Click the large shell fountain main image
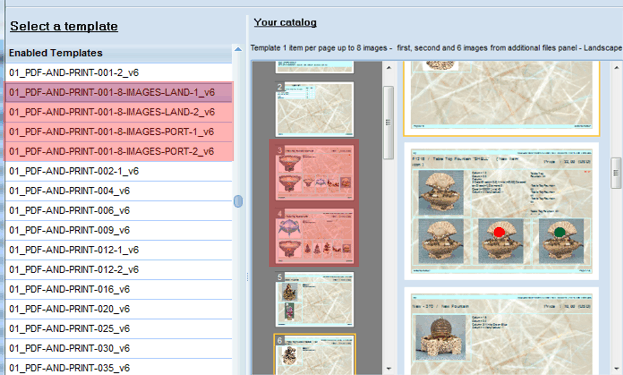623x375 pixels. coord(441,192)
